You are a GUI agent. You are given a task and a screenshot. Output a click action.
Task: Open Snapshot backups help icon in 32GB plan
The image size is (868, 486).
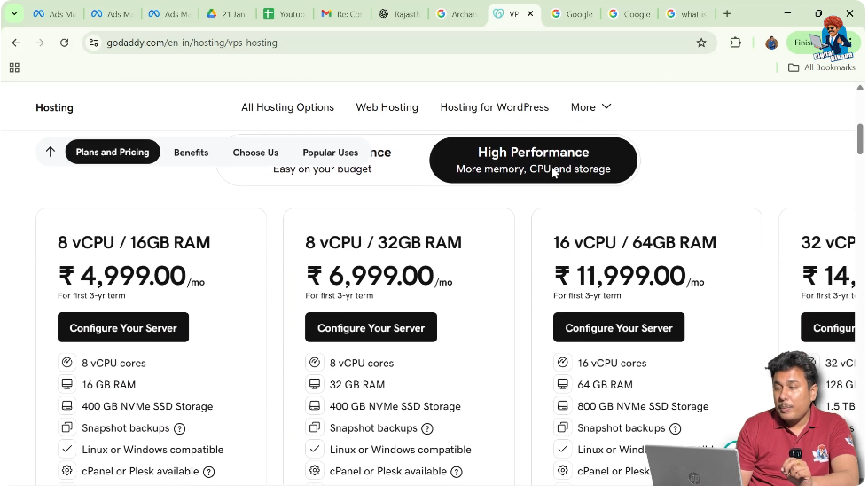click(426, 428)
